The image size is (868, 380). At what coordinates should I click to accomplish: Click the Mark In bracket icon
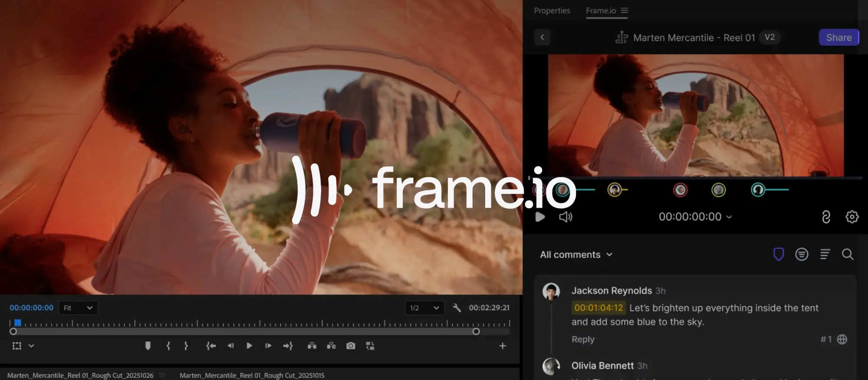[x=168, y=346]
